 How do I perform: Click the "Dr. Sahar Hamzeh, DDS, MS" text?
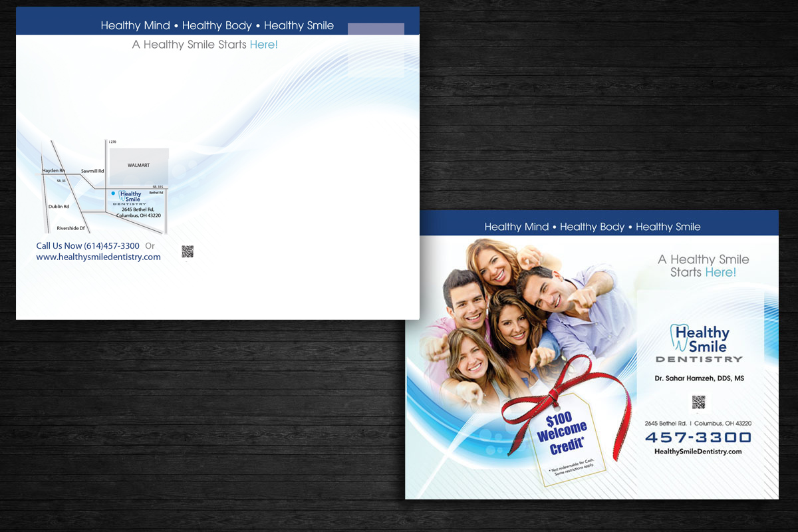coord(699,378)
